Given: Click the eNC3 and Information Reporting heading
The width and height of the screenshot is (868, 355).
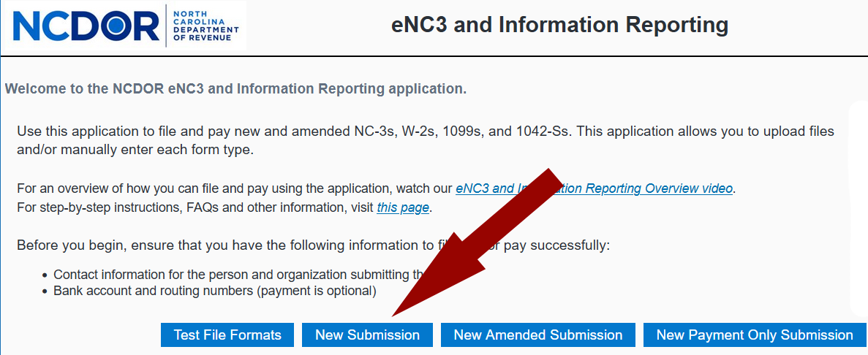Looking at the screenshot, I should (x=559, y=26).
